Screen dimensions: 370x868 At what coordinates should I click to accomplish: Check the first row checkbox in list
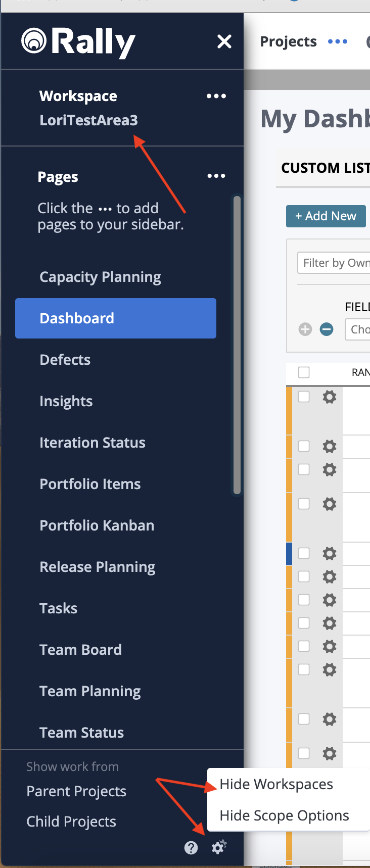click(304, 397)
